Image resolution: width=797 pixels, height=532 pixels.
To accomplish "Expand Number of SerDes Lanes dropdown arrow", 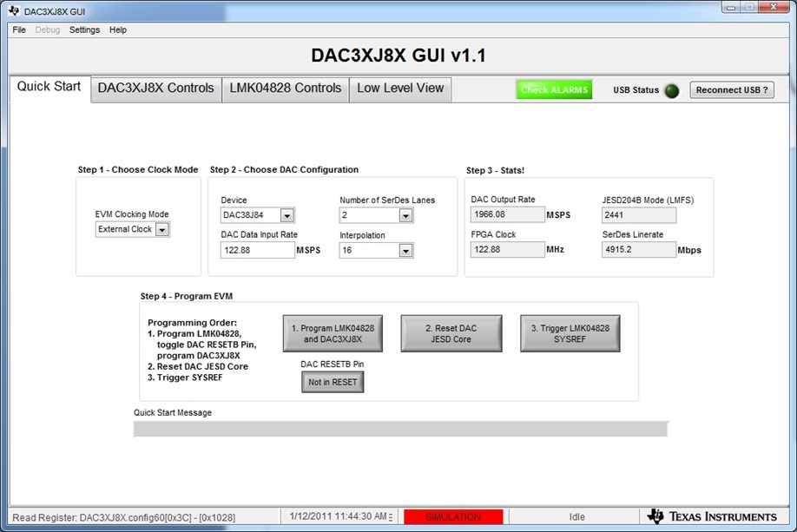I will [405, 216].
